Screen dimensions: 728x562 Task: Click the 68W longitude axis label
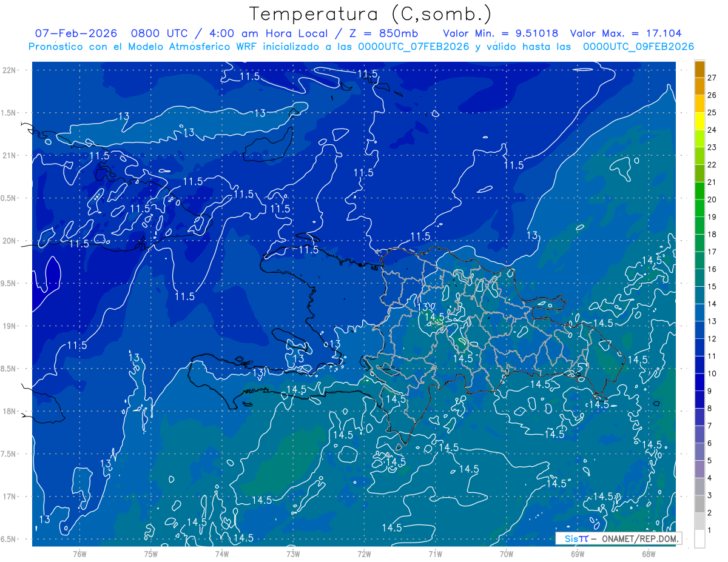tap(649, 554)
